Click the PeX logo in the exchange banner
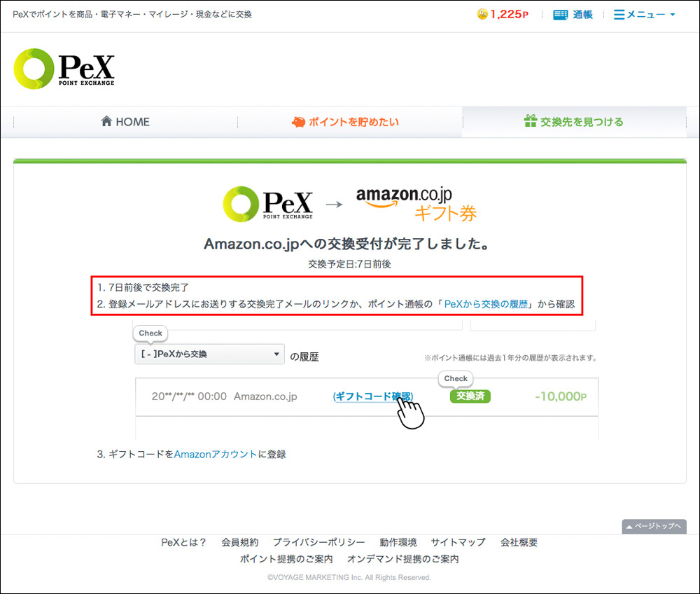Image resolution: width=700 pixels, height=594 pixels. pos(268,204)
